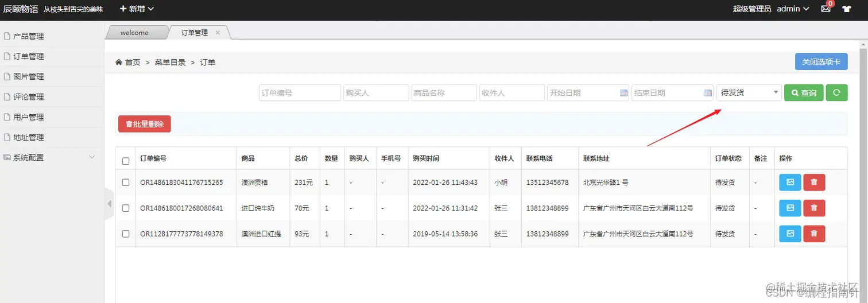The image size is (868, 303).
Task: Open the 新增 dropdown in the top bar
Action: pos(137,9)
